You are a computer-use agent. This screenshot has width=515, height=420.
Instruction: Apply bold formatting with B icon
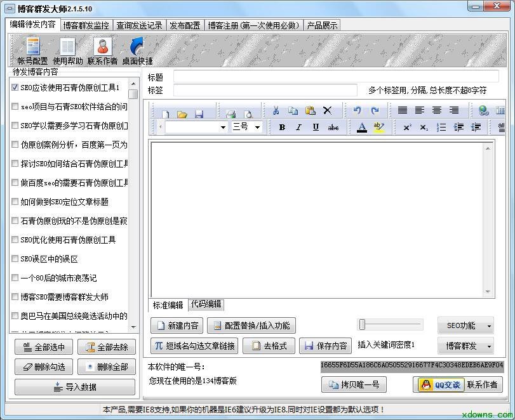click(x=282, y=128)
